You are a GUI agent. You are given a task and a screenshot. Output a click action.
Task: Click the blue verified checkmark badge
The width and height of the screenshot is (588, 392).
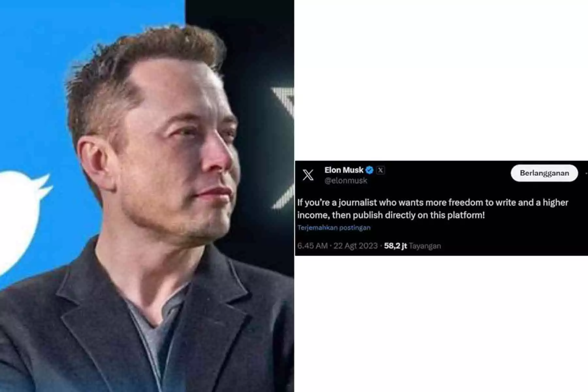tap(369, 170)
